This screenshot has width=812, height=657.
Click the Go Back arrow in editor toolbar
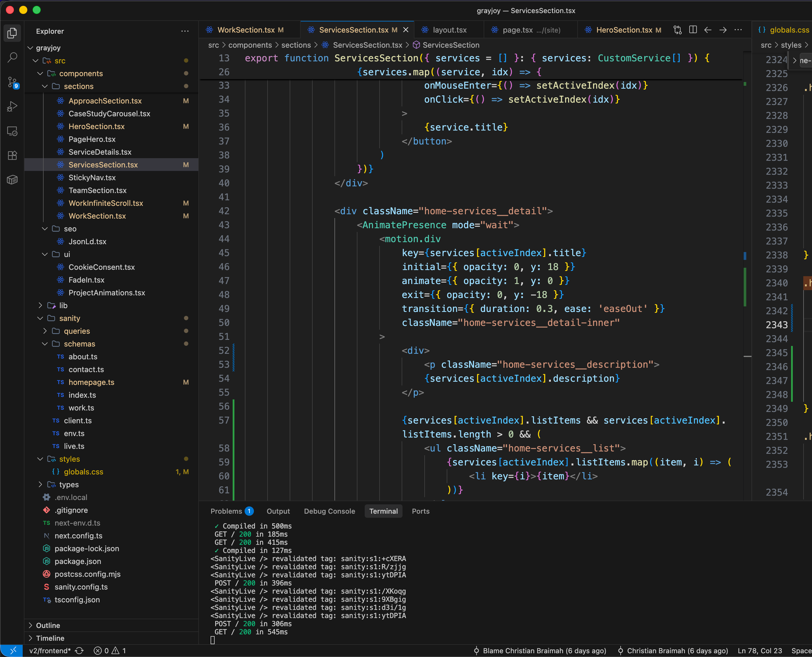pos(708,30)
